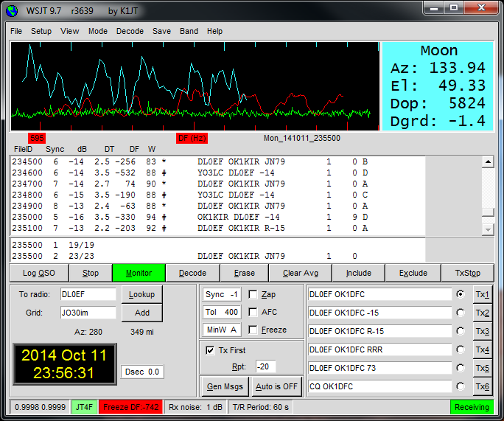Uncheck the Tx First option
Image resolution: width=504 pixels, height=421 pixels.
[211, 350]
